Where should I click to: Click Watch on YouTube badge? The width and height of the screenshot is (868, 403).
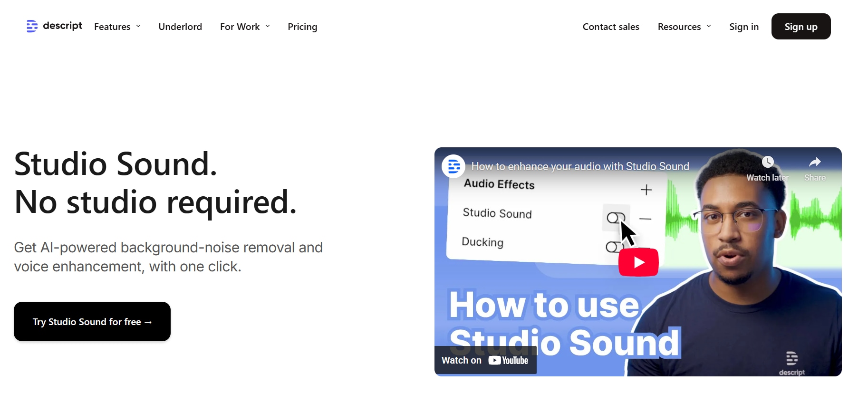pos(485,360)
